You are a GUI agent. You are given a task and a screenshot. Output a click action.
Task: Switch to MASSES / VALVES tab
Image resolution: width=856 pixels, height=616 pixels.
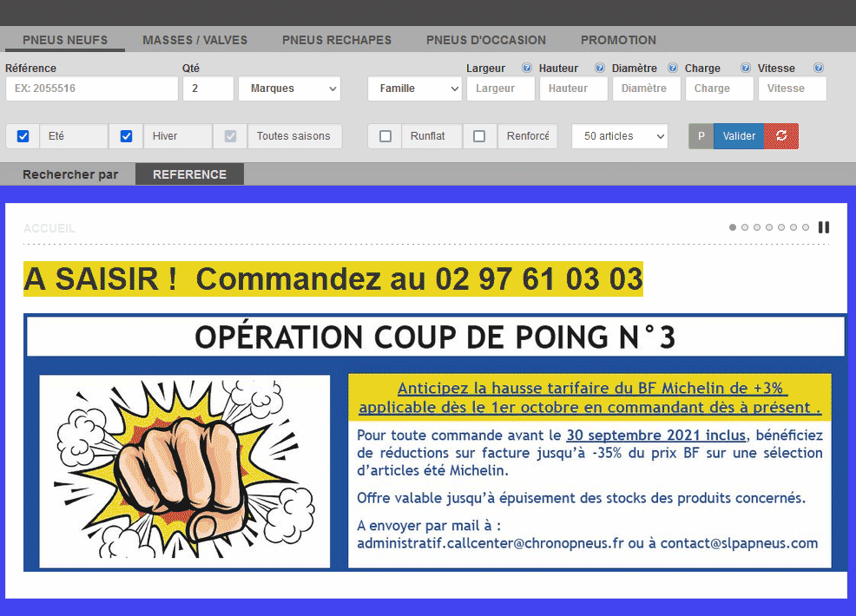point(194,40)
